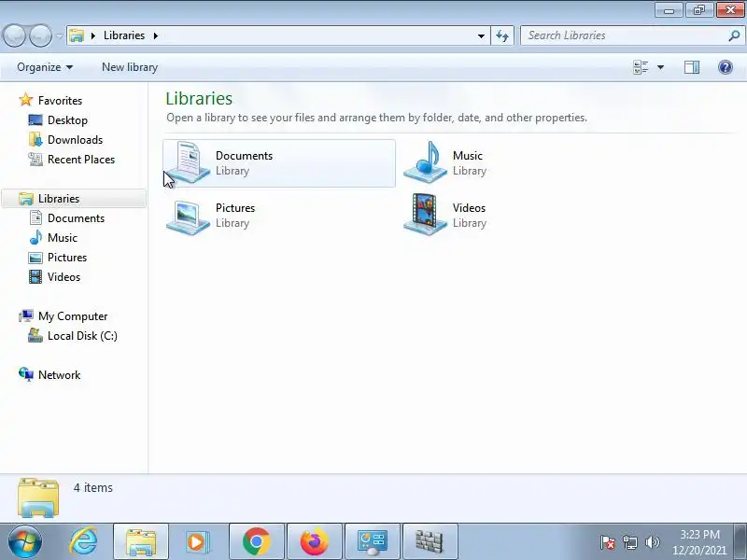
Task: Click the Libraries folder icon in address bar
Action: tap(77, 35)
